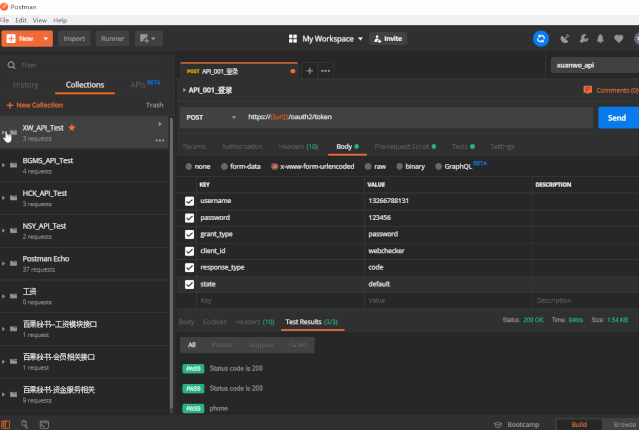Click the star on XW_API_Test collection
Viewport: 639px width, 430px height.
(72, 128)
